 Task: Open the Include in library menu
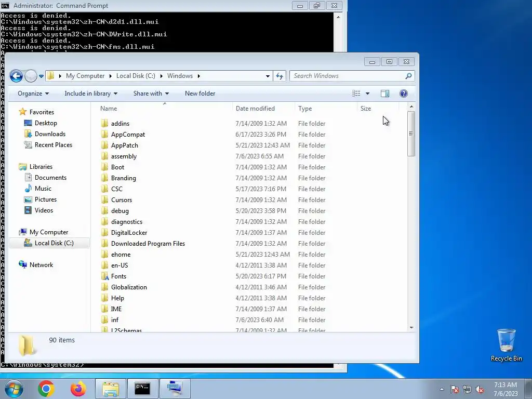[x=91, y=94]
